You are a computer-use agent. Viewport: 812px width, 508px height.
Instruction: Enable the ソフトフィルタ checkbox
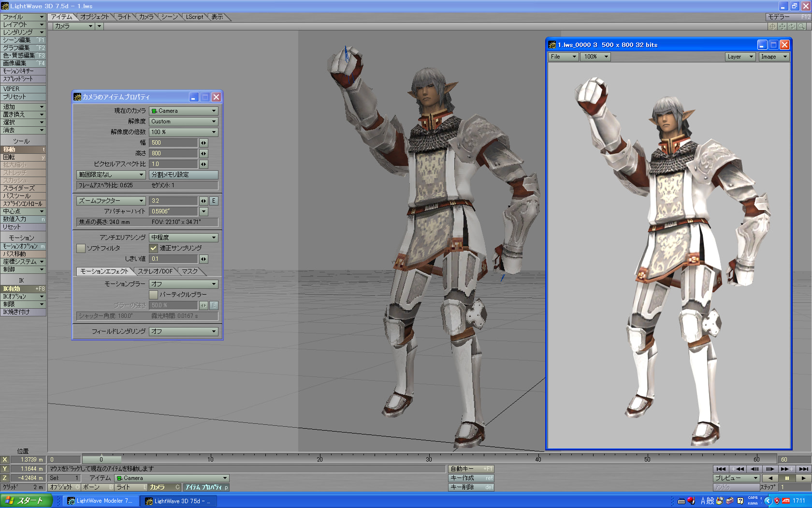81,248
